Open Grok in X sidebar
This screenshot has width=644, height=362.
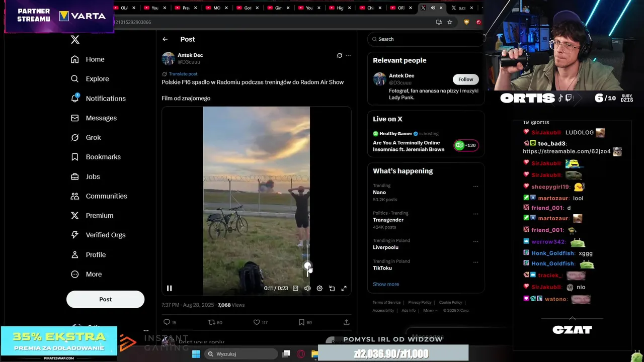(86, 137)
